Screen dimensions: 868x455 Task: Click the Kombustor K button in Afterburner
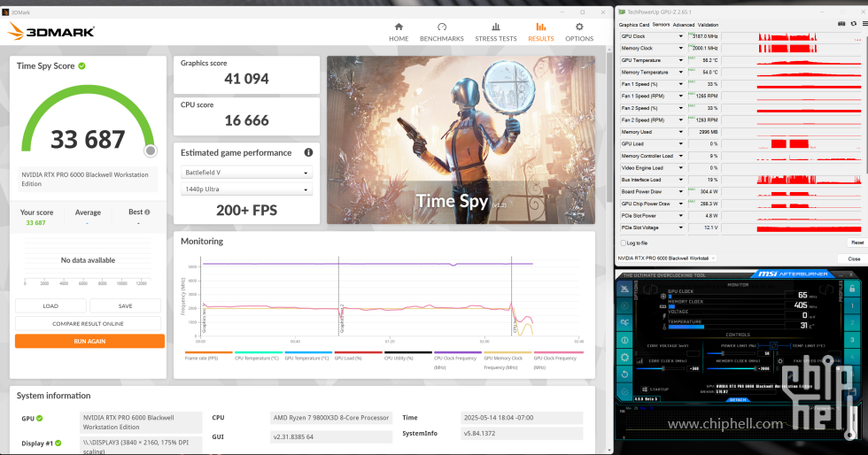coord(624,305)
